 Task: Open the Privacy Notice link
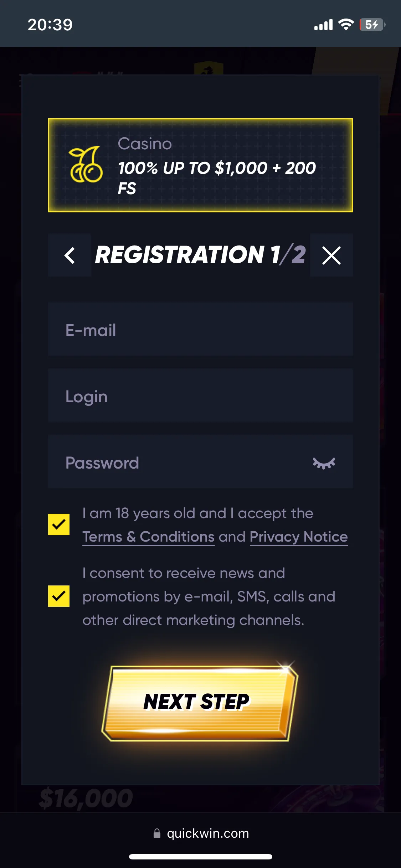tap(299, 537)
